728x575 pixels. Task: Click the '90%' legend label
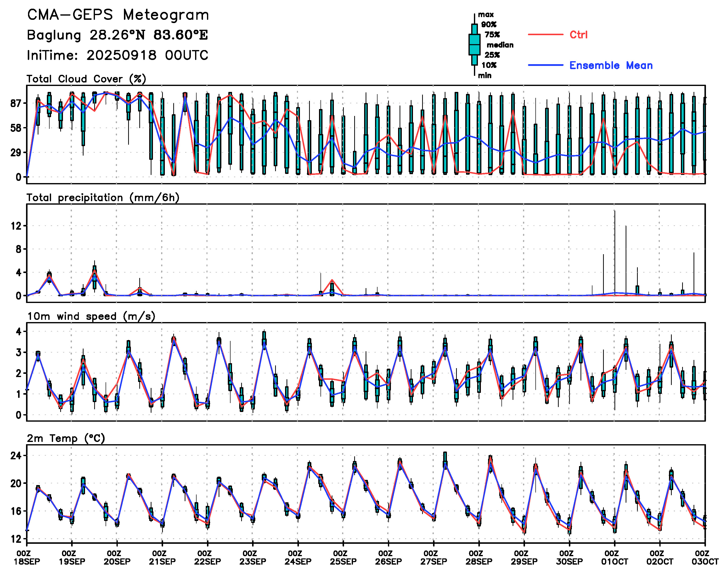[x=489, y=25]
